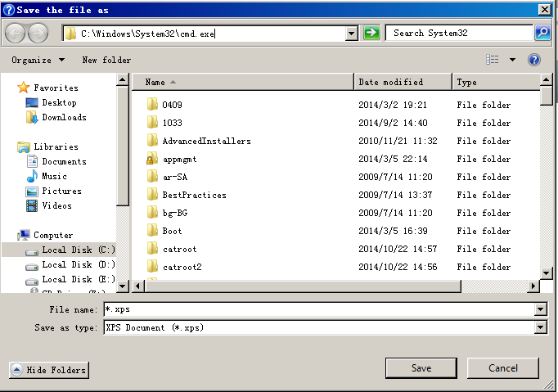This screenshot has height=392, width=558.
Task: Close the Save the file as dialog
Action: 545,10
